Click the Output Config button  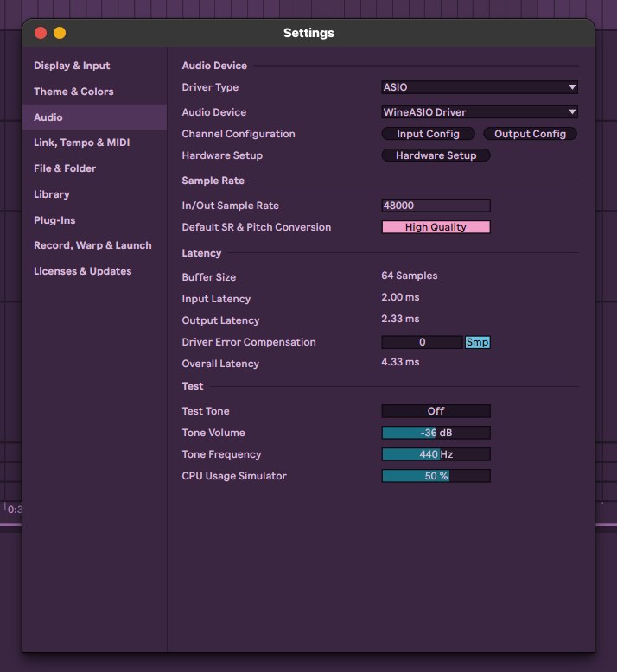(x=530, y=134)
